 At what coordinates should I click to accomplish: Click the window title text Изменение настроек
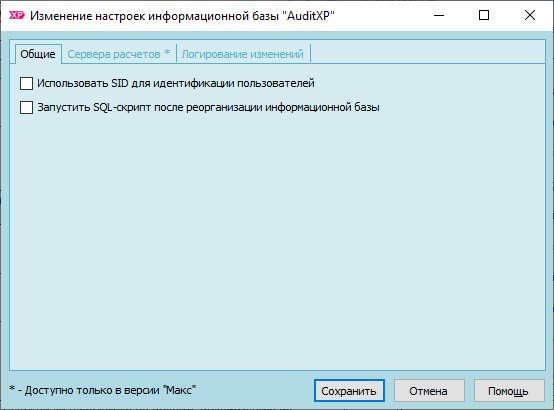pyautogui.click(x=88, y=16)
